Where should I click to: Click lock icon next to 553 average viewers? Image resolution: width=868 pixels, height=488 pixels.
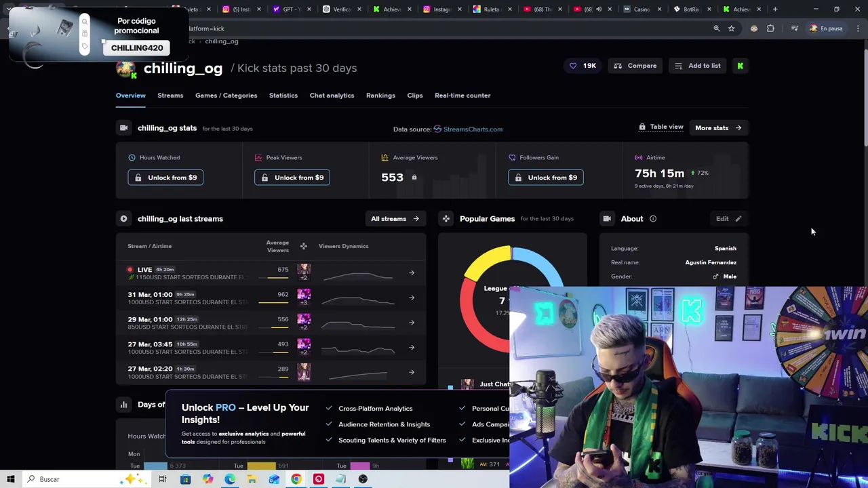point(414,178)
